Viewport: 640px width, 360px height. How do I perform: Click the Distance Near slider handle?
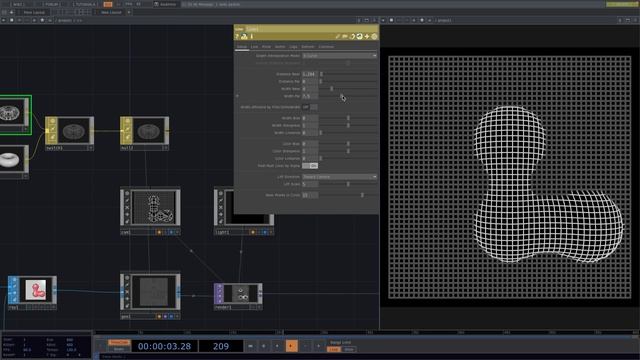[322, 74]
